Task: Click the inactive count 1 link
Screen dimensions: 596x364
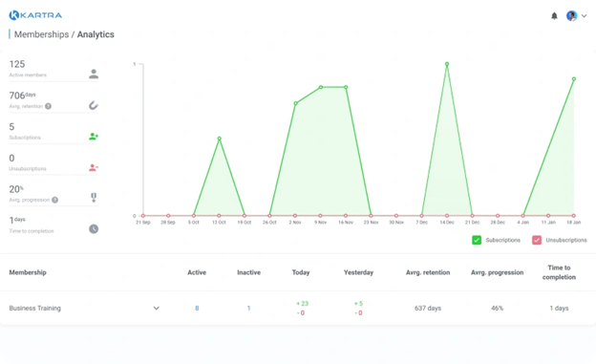Action: coord(249,308)
